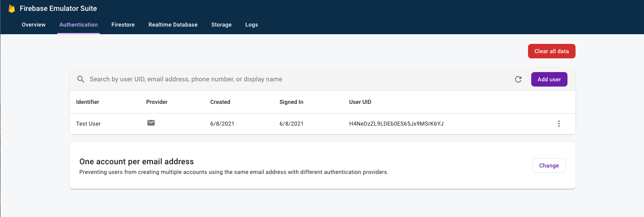644x217 pixels.
Task: Click the Identifier column header
Action: 87,102
